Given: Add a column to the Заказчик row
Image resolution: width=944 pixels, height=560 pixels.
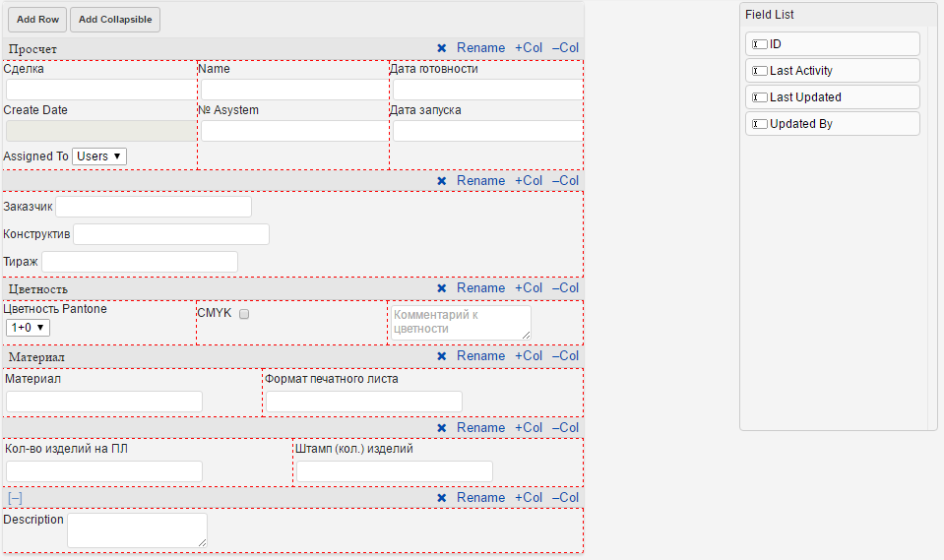Looking at the screenshot, I should click(529, 181).
